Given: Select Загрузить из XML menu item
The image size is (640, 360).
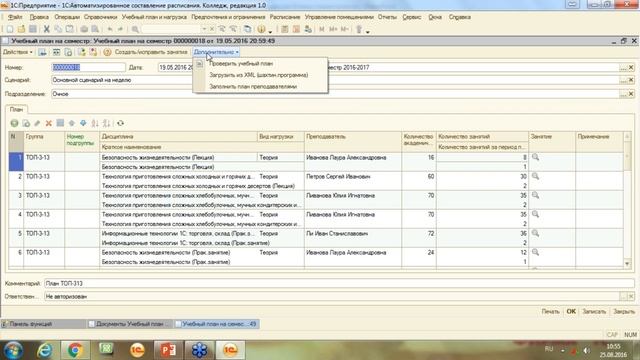Looking at the screenshot, I should click(259, 75).
